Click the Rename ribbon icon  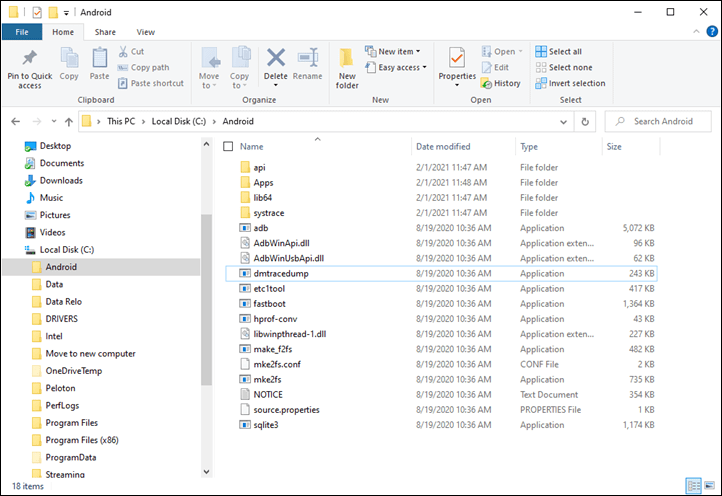click(308, 58)
